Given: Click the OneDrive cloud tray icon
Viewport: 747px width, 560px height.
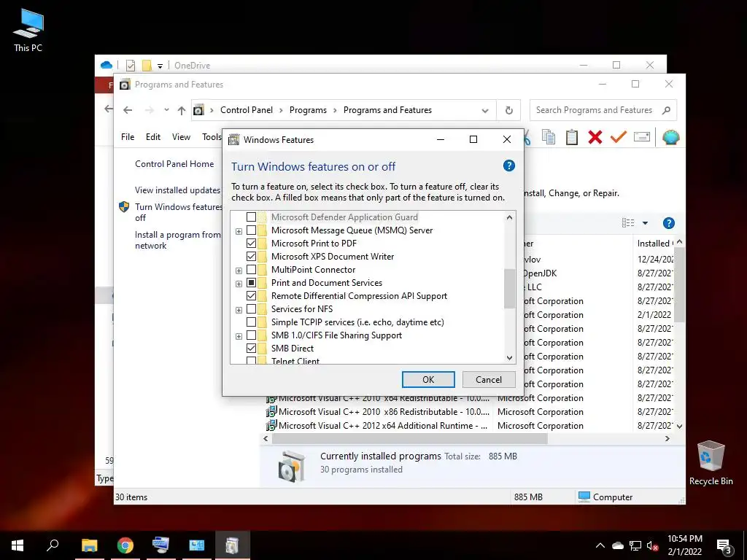Looking at the screenshot, I should point(618,545).
